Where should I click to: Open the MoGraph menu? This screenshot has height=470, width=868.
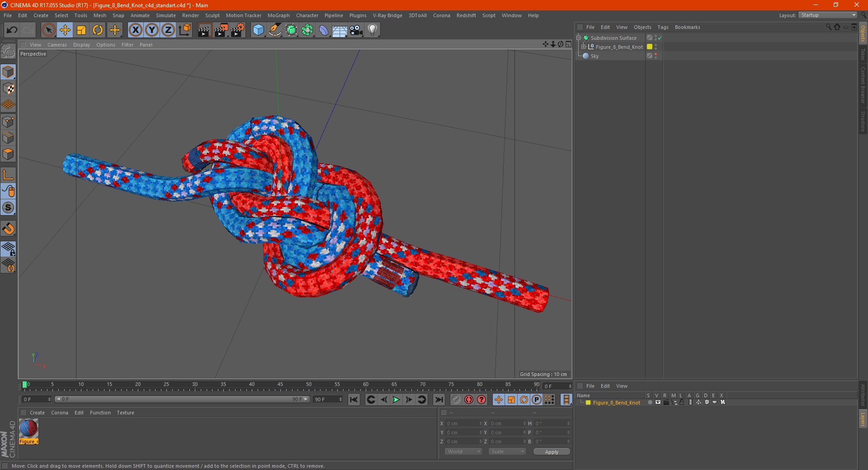point(278,15)
